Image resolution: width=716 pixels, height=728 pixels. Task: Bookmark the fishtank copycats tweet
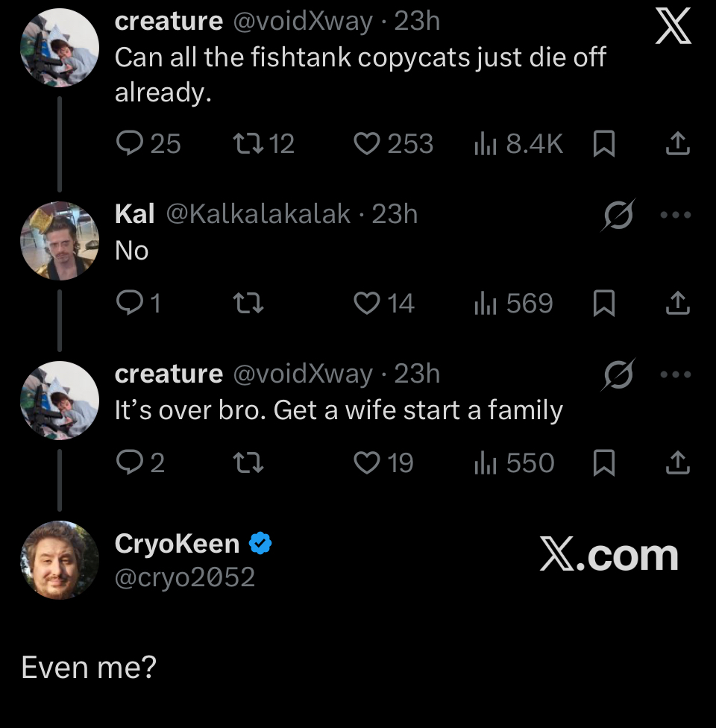[x=603, y=144]
